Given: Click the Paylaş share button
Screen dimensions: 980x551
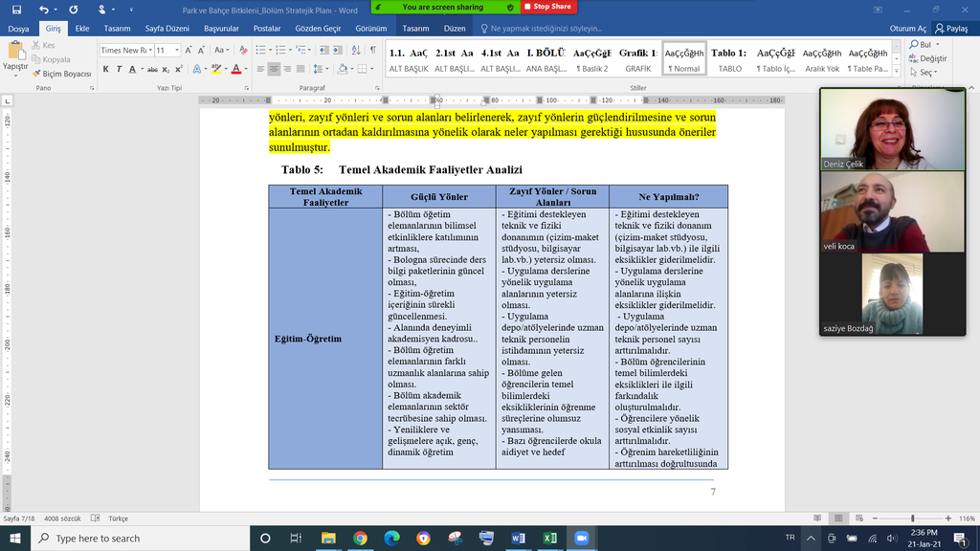Looking at the screenshot, I should click(950, 29).
